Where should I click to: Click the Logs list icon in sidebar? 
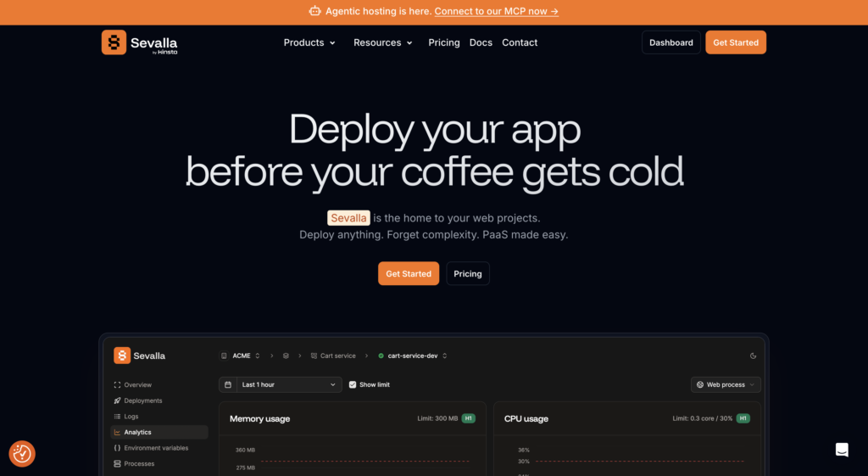[117, 416]
